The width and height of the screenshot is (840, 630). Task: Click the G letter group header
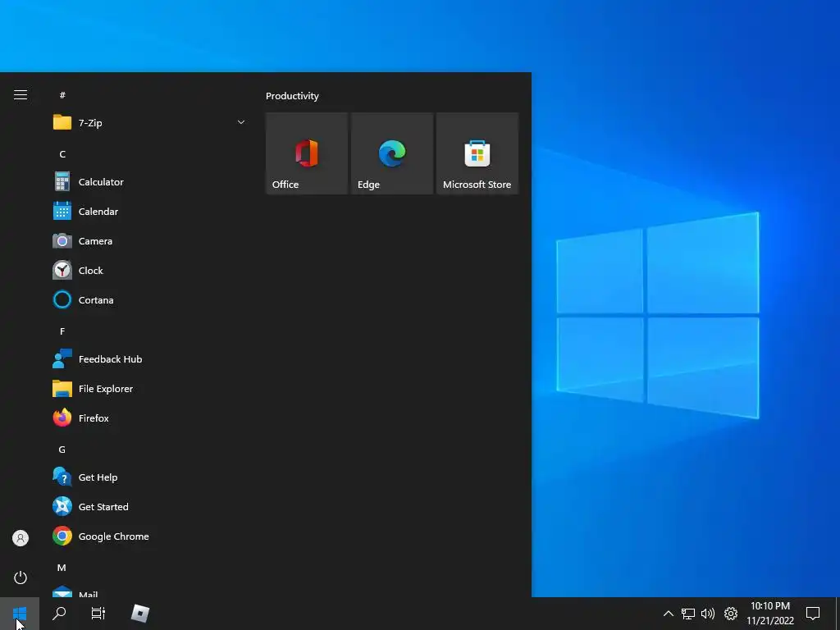(x=62, y=450)
